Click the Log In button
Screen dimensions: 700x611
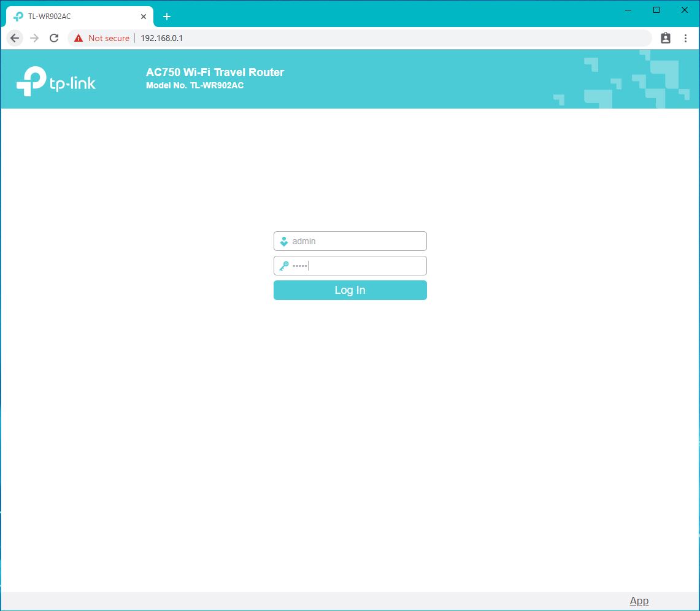350,291
